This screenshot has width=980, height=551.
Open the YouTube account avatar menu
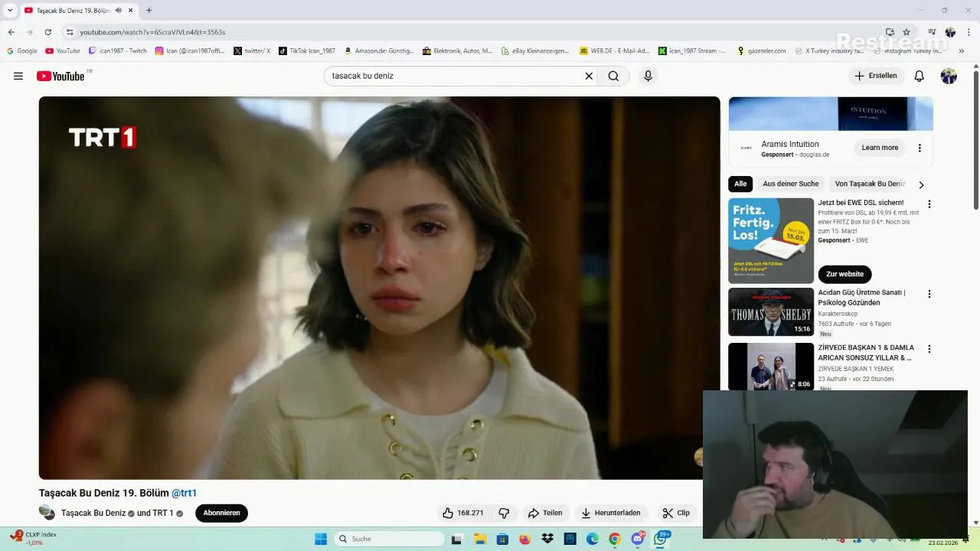click(949, 76)
